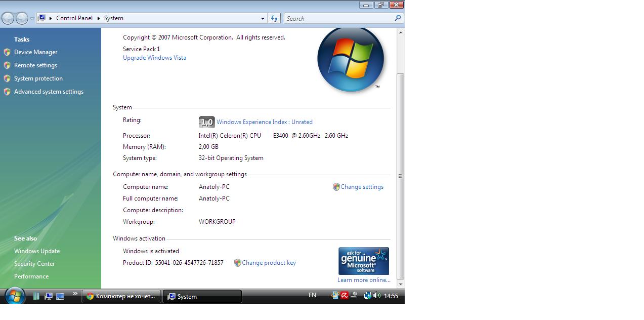Open the Windows Start orb

click(15, 296)
